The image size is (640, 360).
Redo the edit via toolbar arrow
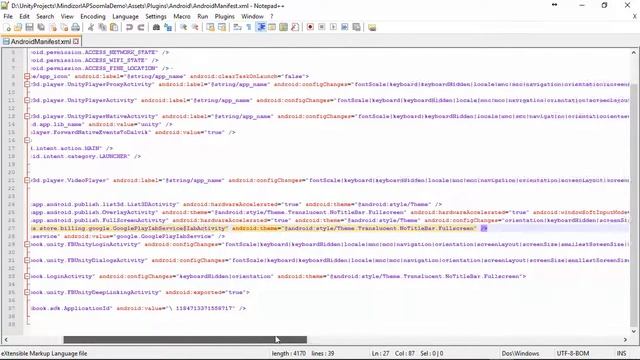[141, 27]
